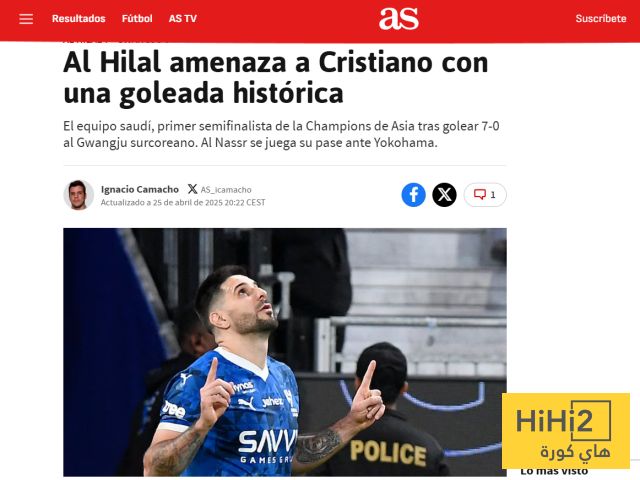Click Ignacio Camacho's author avatar
This screenshot has width=640, height=480.
[78, 195]
